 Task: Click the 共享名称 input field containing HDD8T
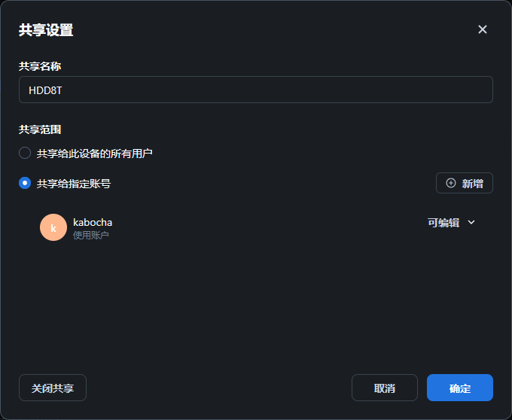click(256, 90)
